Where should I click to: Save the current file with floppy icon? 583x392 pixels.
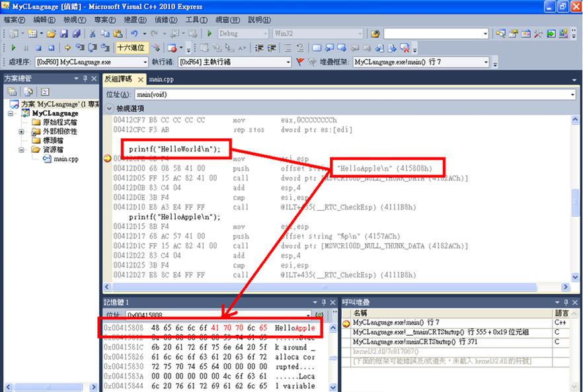click(x=64, y=34)
